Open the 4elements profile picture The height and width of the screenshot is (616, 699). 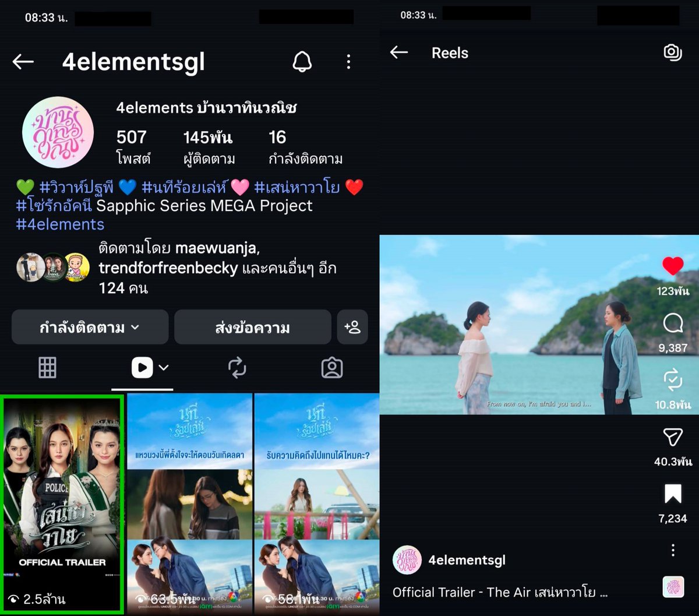(x=58, y=132)
